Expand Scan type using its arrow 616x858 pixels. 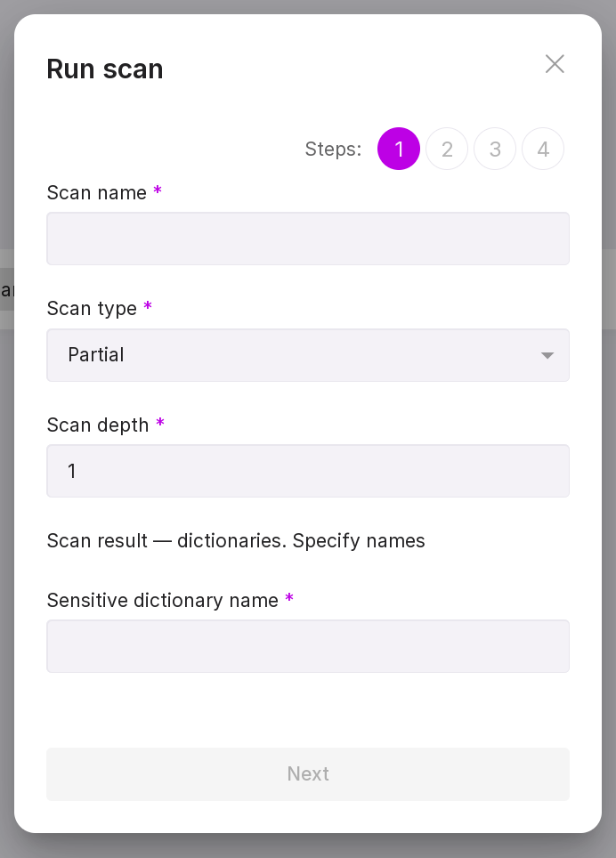click(x=547, y=356)
